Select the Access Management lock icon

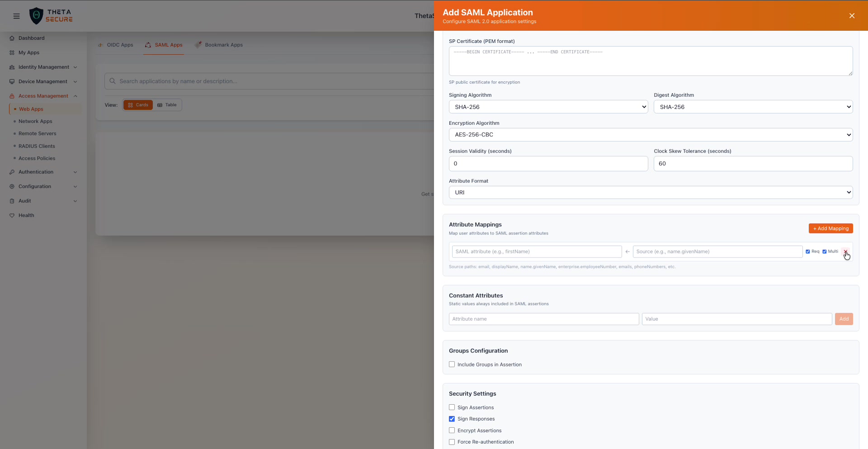coord(12,96)
